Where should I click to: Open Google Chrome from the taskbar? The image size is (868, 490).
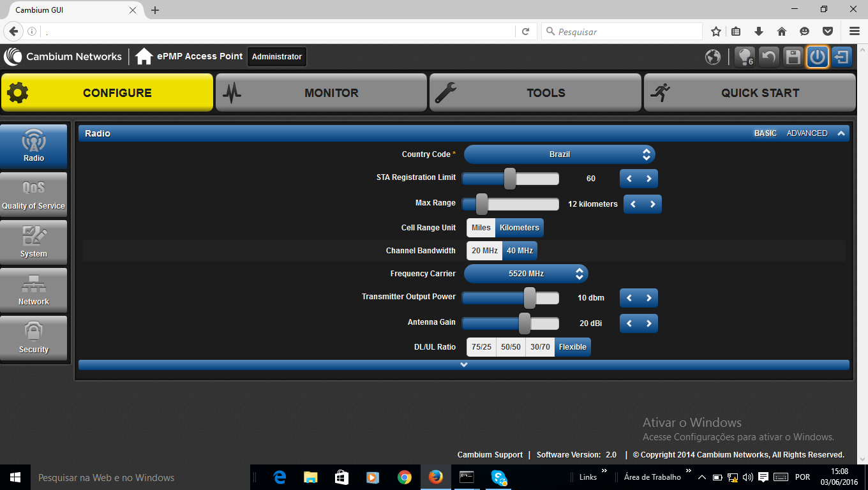[405, 477]
